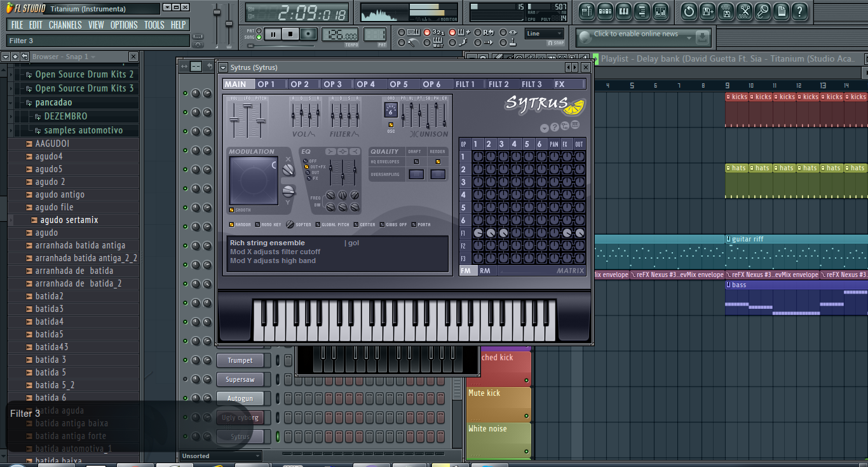Toggle the Smooth modulation checkbox
Image resolution: width=868 pixels, height=467 pixels.
[232, 210]
